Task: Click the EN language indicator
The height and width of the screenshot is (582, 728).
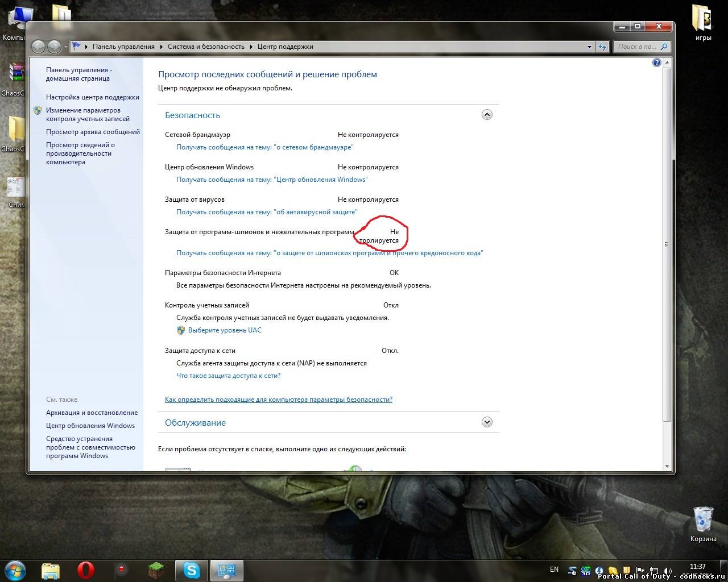Action: tap(554, 569)
